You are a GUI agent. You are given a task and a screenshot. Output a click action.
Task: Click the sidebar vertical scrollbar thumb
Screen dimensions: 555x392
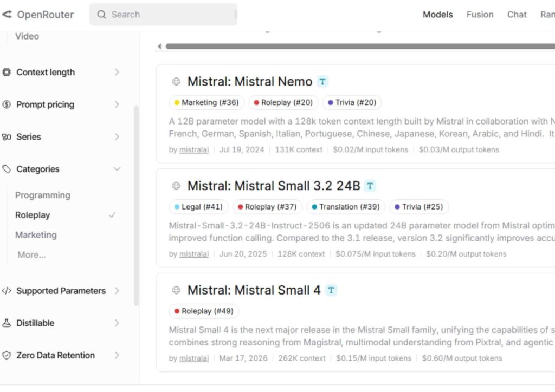click(x=136, y=206)
